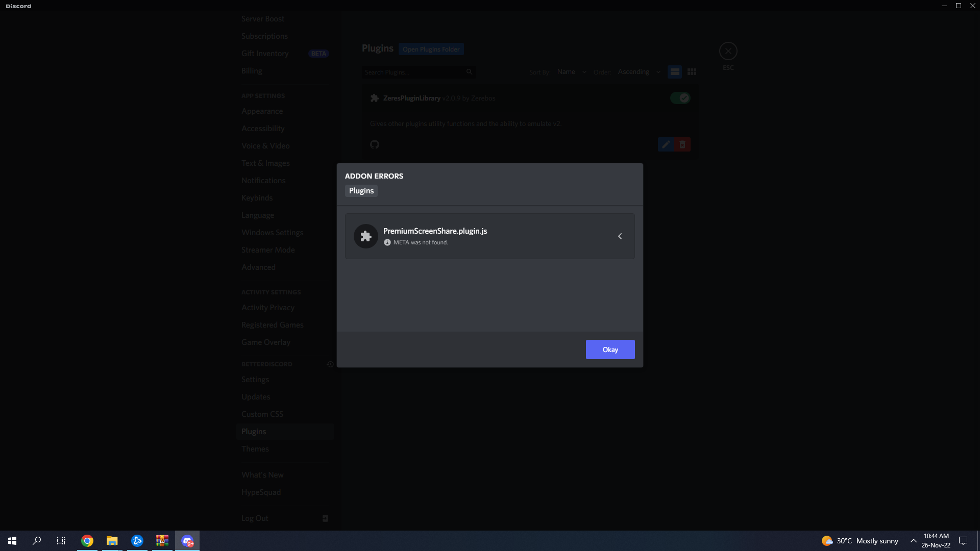Open the Plugins Folder
The width and height of the screenshot is (980, 551).
431,48
